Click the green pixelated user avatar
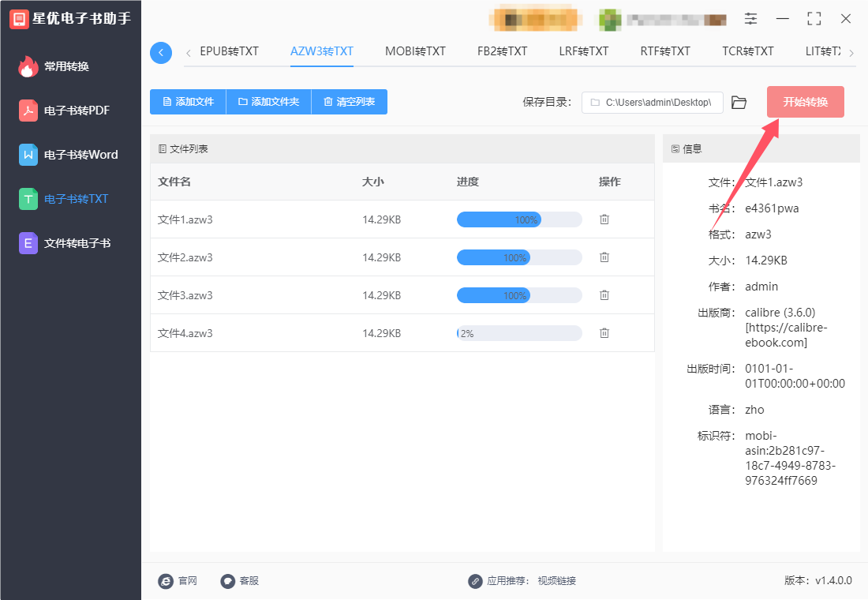Viewport: 868px width, 600px height. (609, 20)
